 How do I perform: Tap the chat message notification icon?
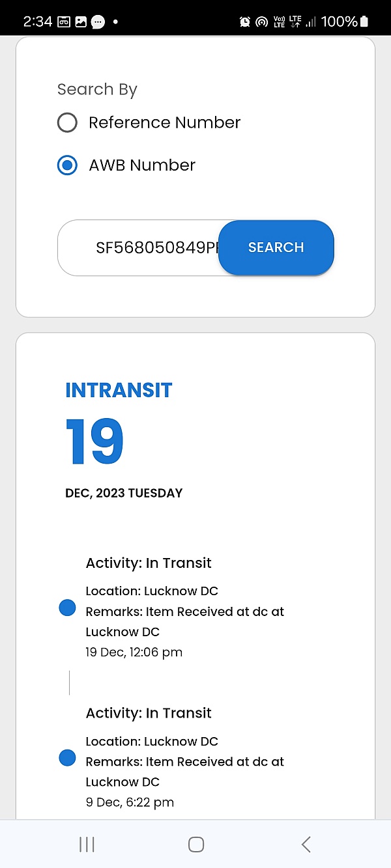[x=98, y=21]
